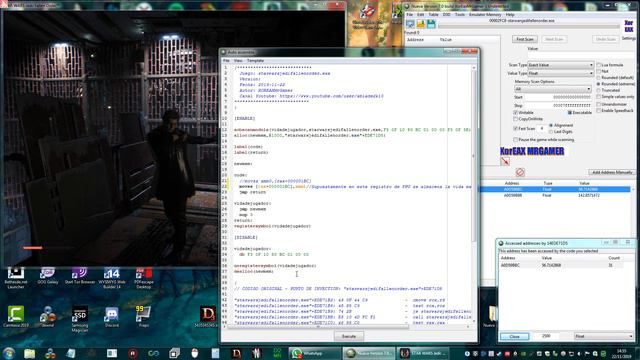This screenshot has width=640, height=360.
Task: Open the Float dropdown in Accessed addresses
Action: click(x=604, y=336)
